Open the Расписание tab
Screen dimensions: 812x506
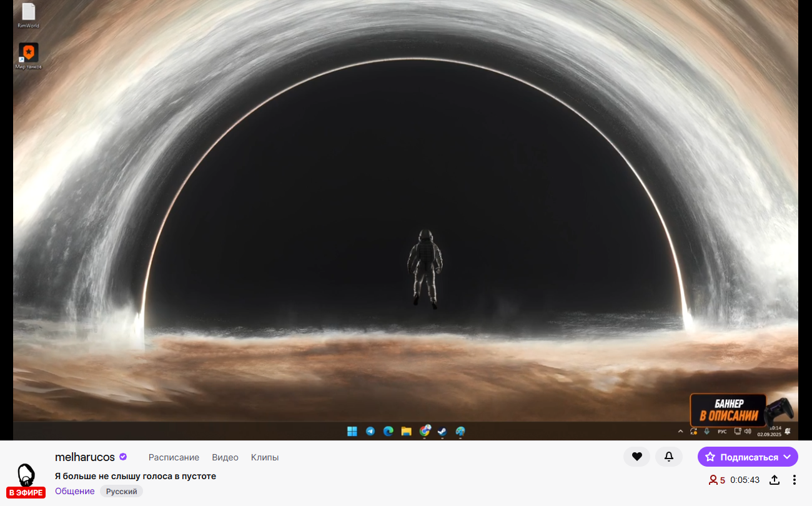pos(174,457)
